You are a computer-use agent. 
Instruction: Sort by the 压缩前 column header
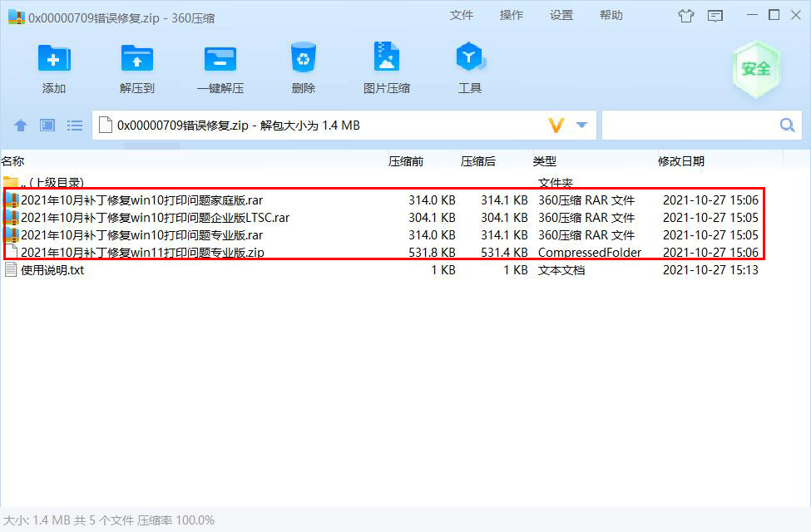(406, 161)
